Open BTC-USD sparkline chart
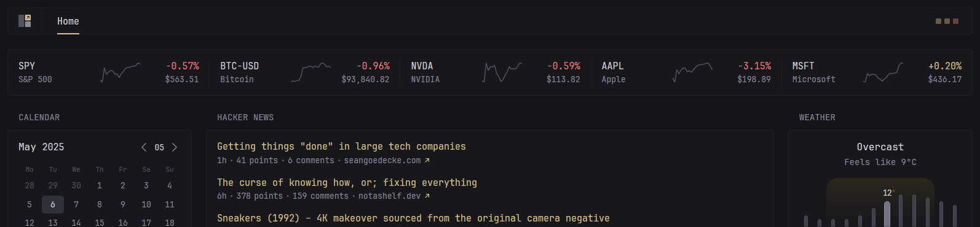 (311, 72)
